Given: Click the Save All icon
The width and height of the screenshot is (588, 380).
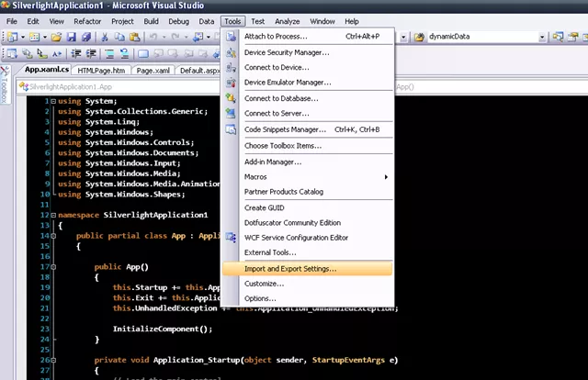Looking at the screenshot, I should point(86,37).
